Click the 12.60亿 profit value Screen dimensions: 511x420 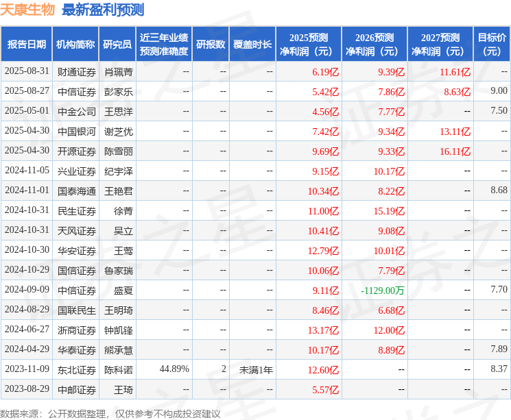[x=323, y=370]
